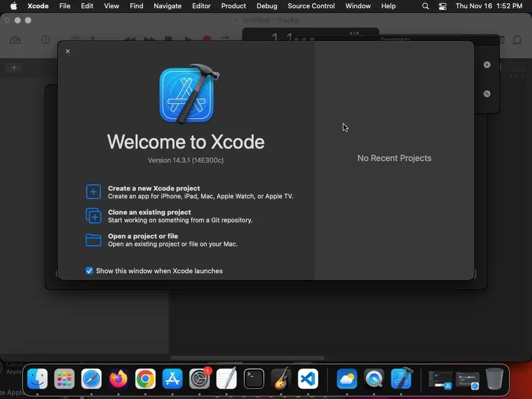Viewport: 532px width, 399px height.
Task: Choose Clone an existing project
Action: (169, 216)
